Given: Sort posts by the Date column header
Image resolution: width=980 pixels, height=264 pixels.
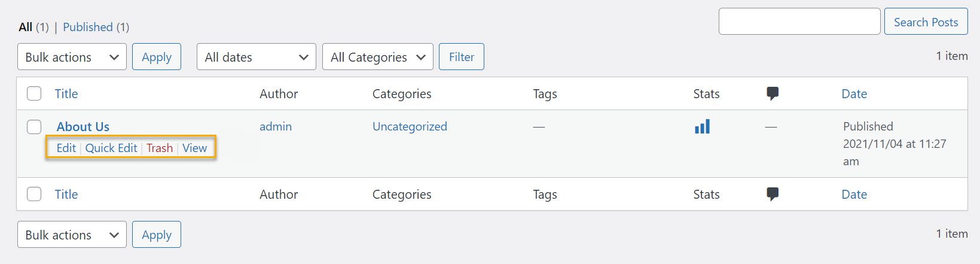Looking at the screenshot, I should pyautogui.click(x=854, y=93).
